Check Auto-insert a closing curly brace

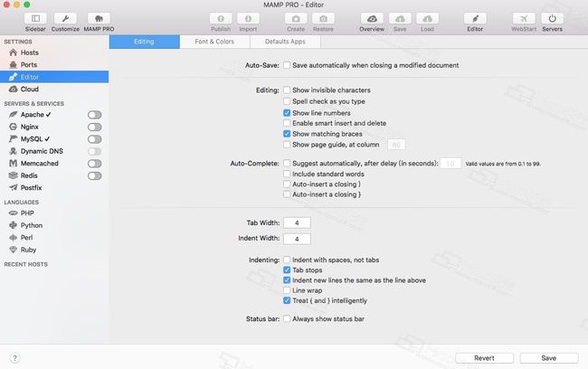pos(287,194)
